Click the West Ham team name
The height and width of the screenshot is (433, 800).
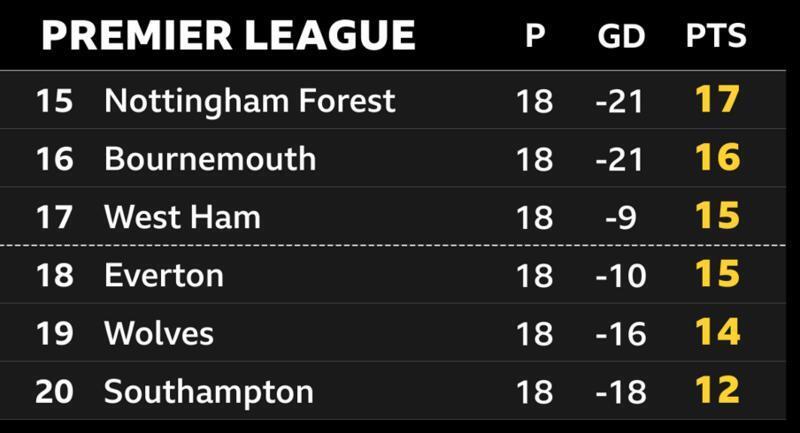[183, 216]
